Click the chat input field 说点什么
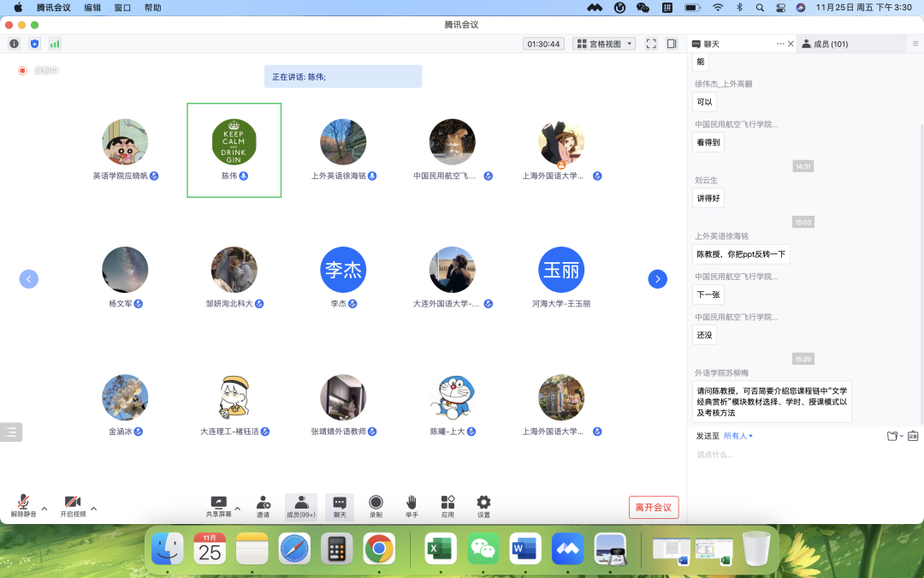Screen dimensions: 924x578 pos(787,455)
